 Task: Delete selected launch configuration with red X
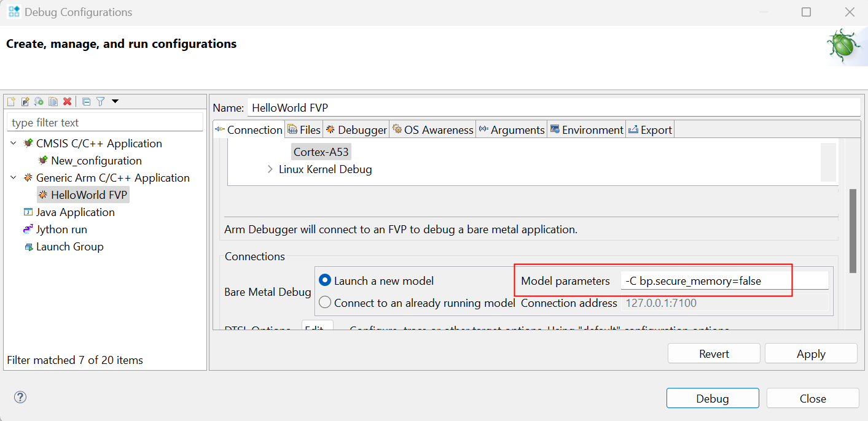(68, 102)
